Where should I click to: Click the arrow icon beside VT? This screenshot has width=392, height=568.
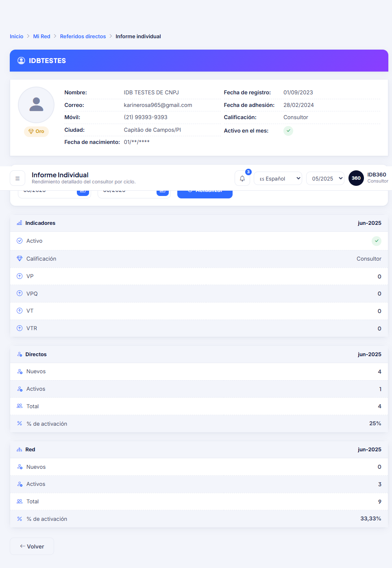point(20,311)
